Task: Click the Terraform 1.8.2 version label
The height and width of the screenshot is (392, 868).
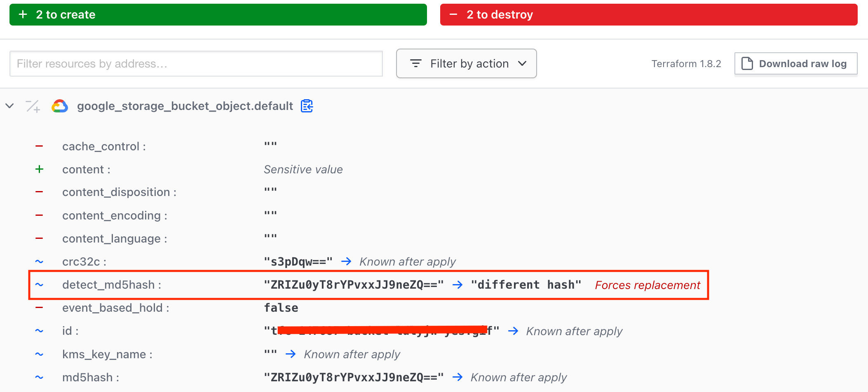Action: tap(686, 63)
